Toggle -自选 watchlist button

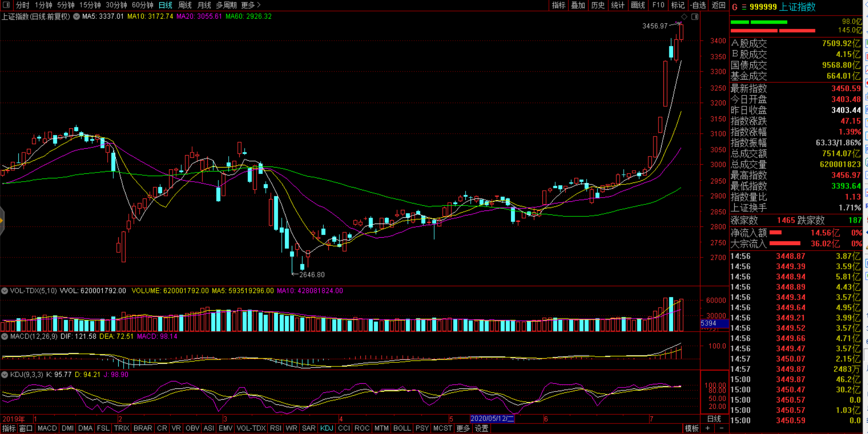pos(698,5)
